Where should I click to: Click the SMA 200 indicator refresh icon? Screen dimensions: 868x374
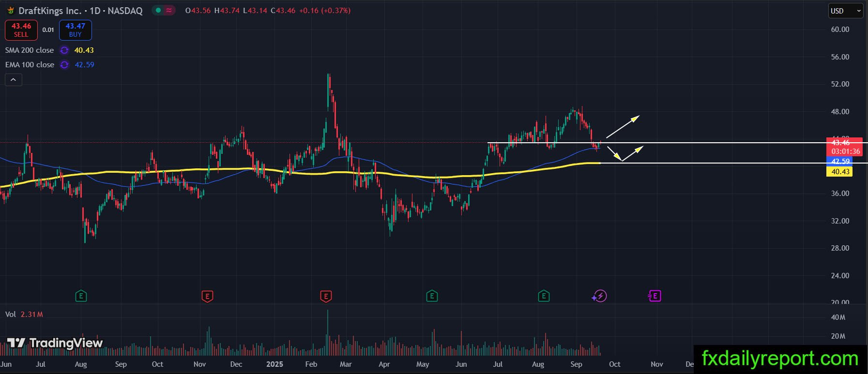64,50
